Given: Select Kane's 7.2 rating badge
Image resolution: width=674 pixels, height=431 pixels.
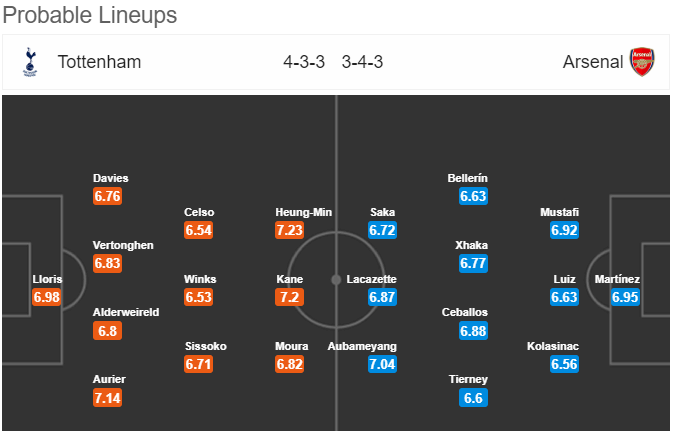Looking at the screenshot, I should point(289,297).
